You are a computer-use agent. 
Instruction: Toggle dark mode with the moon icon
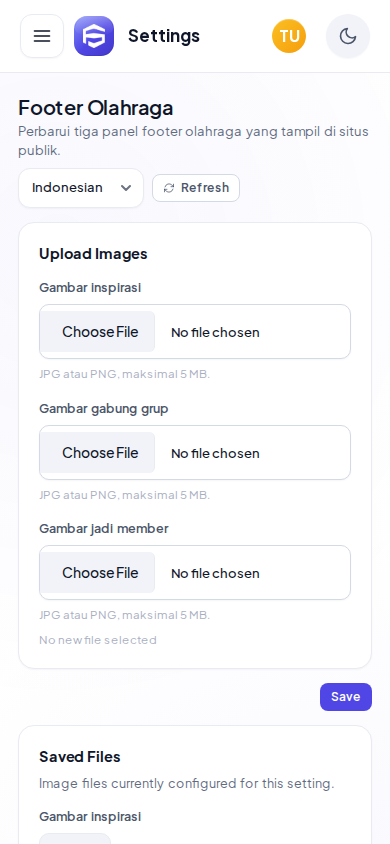[348, 36]
